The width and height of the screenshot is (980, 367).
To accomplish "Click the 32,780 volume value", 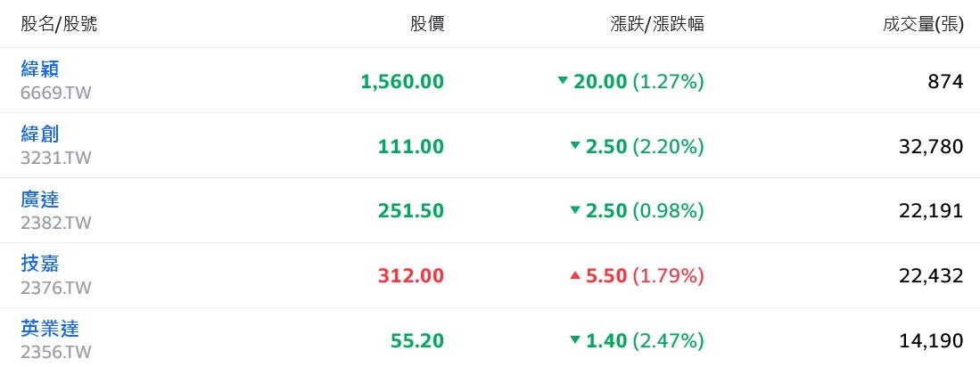I will coord(931,147).
